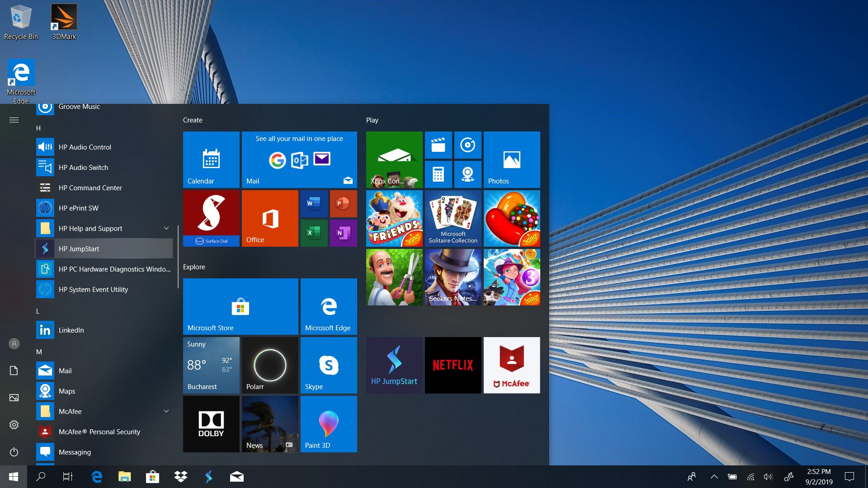
Task: Open HP Audio Control from app list
Action: pyautogui.click(x=104, y=147)
